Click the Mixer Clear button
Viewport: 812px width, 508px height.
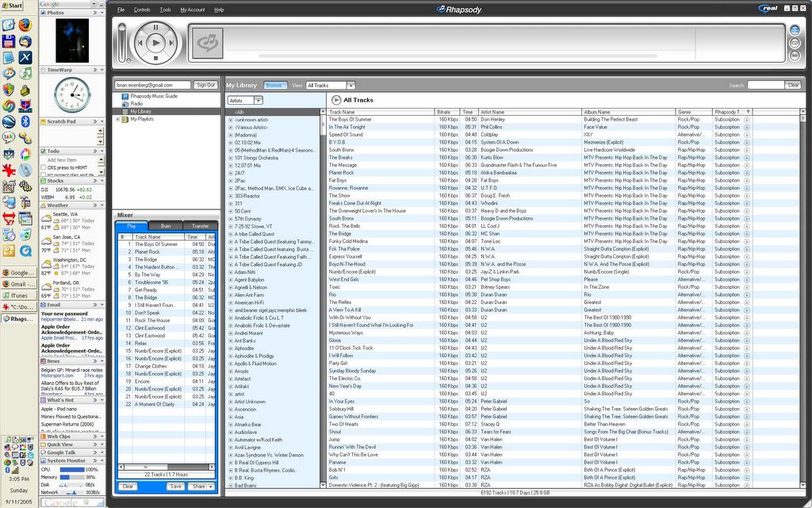coord(128,487)
